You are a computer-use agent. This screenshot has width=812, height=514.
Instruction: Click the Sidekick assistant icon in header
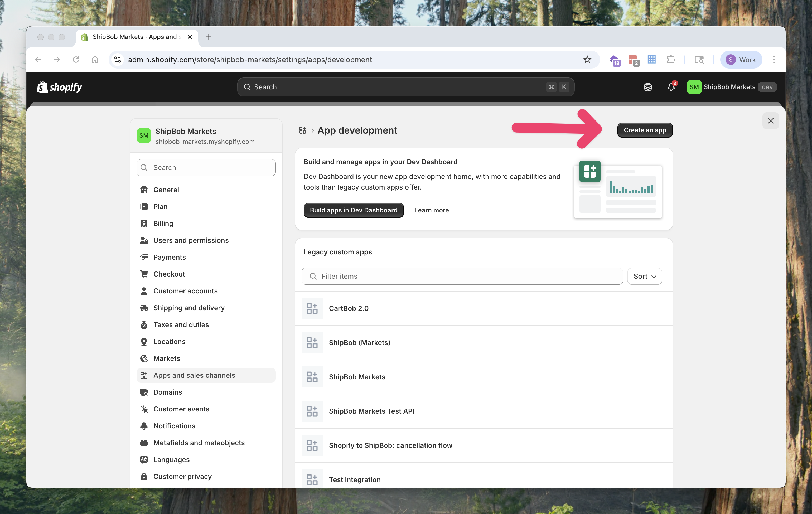647,87
